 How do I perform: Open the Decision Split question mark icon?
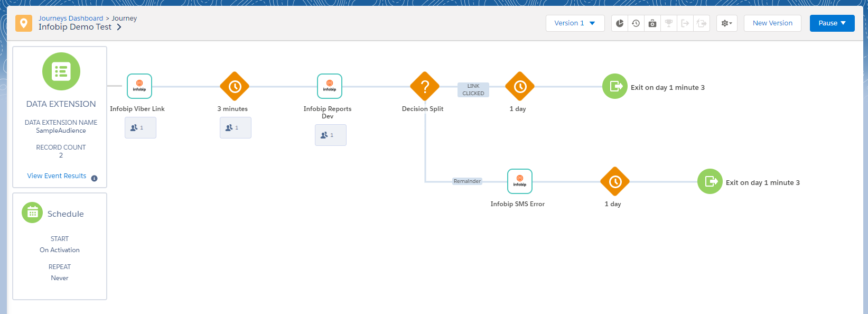pos(425,86)
